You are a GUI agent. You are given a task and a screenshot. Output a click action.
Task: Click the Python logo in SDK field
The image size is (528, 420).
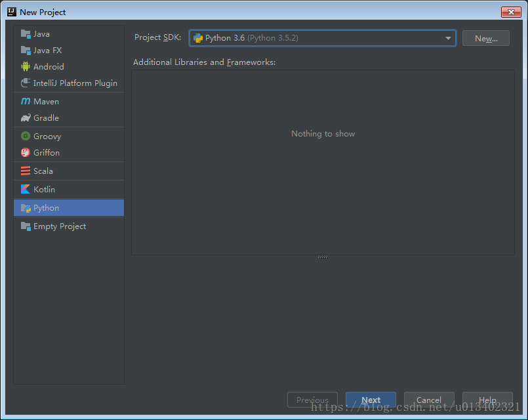tap(198, 38)
